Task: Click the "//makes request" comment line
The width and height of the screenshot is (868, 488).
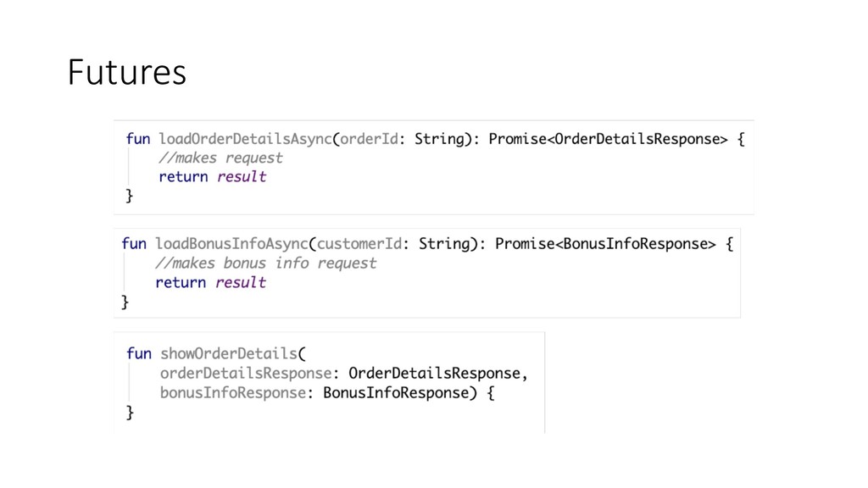Action: 220,158
